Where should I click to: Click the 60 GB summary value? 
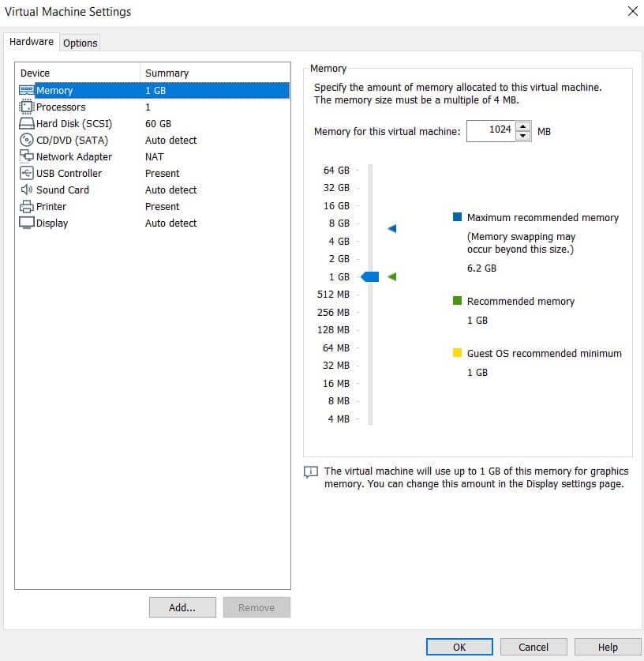tap(158, 123)
